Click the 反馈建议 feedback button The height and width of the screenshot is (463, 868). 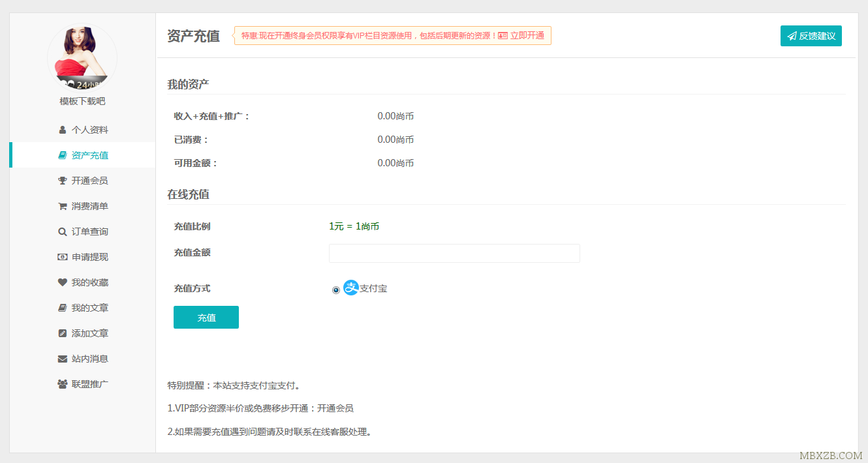click(x=811, y=36)
